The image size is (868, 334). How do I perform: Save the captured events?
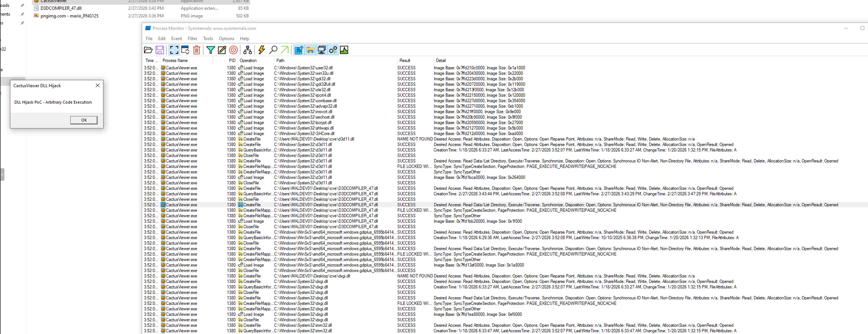(160, 50)
